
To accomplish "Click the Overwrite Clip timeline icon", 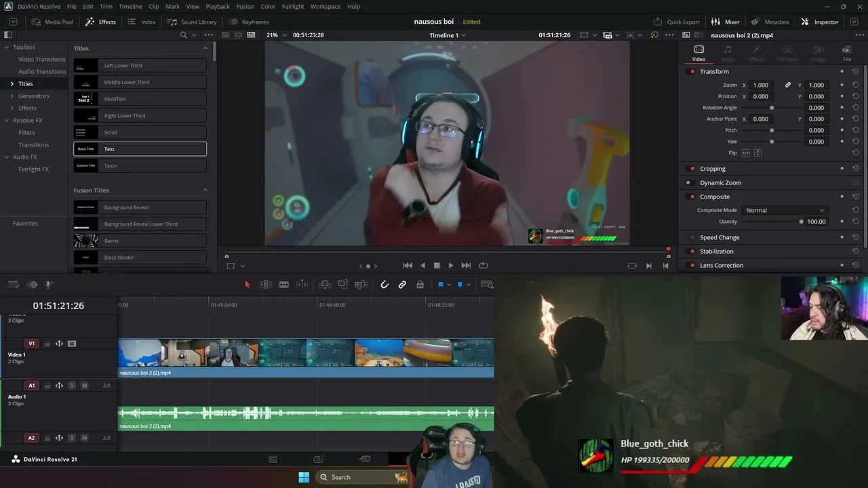I will [x=343, y=285].
